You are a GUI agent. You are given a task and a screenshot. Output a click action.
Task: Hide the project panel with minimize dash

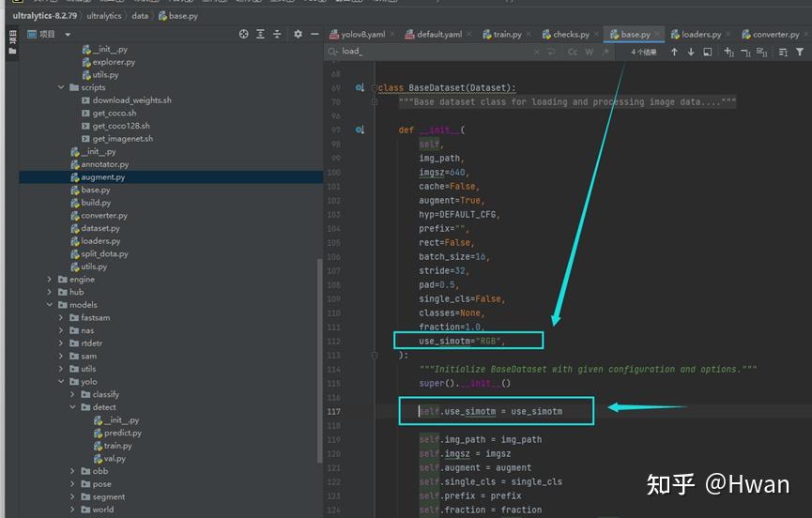[314, 34]
